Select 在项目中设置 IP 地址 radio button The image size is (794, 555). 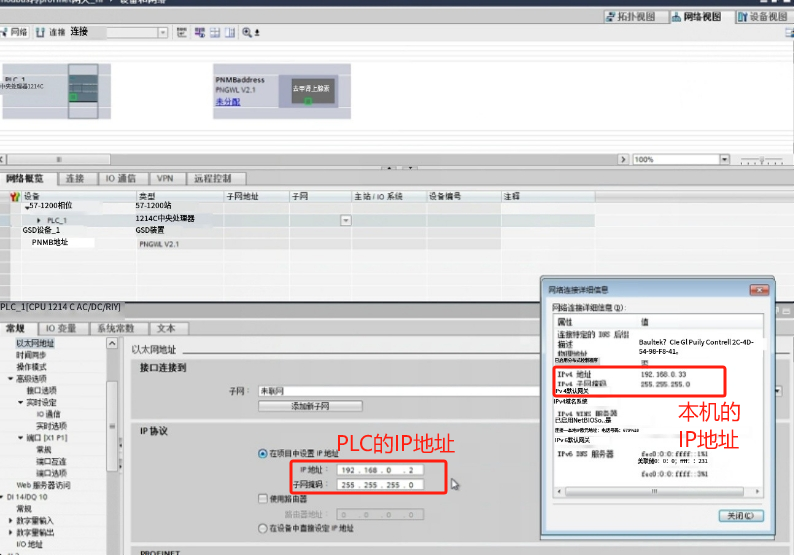262,454
